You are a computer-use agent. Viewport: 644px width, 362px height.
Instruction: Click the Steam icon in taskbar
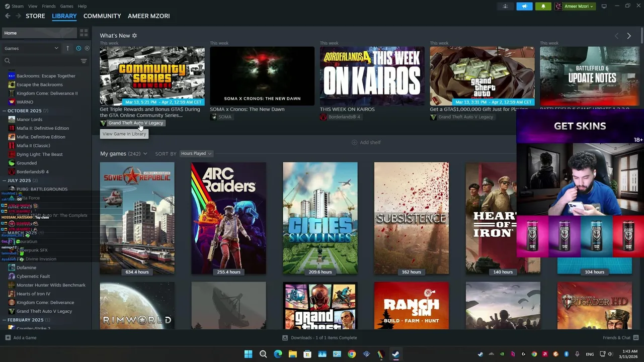396,354
